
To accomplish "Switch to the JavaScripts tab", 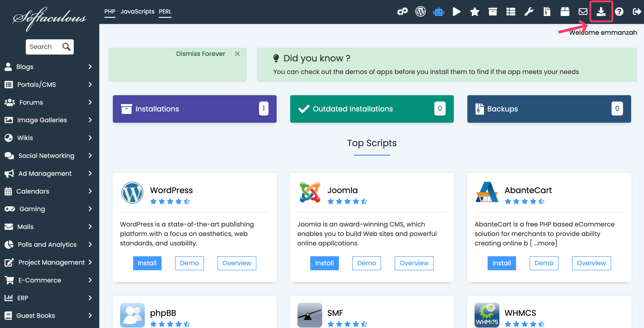I will click(137, 12).
